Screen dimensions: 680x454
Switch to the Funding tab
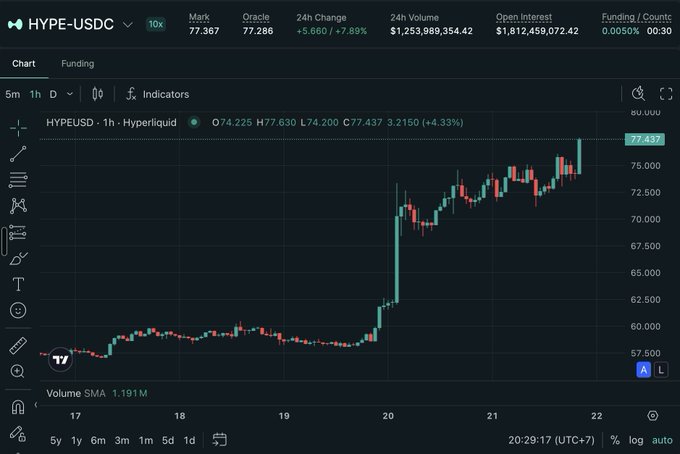[78, 63]
